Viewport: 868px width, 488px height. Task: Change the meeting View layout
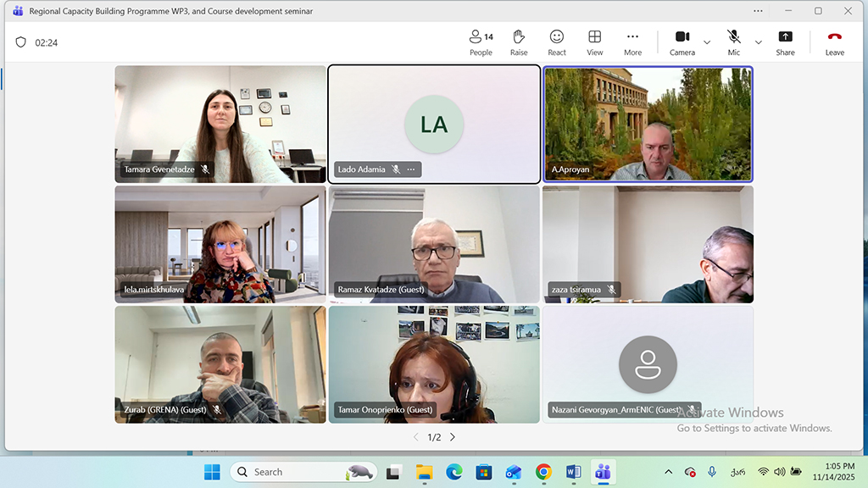pyautogui.click(x=595, y=42)
